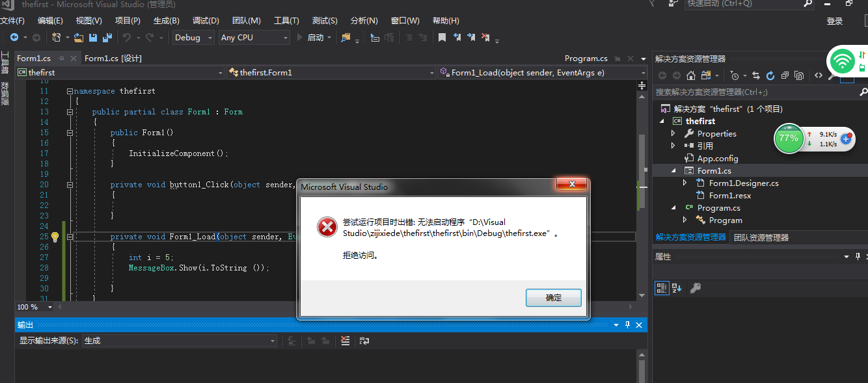Click the red error icon in dialog

(x=326, y=226)
